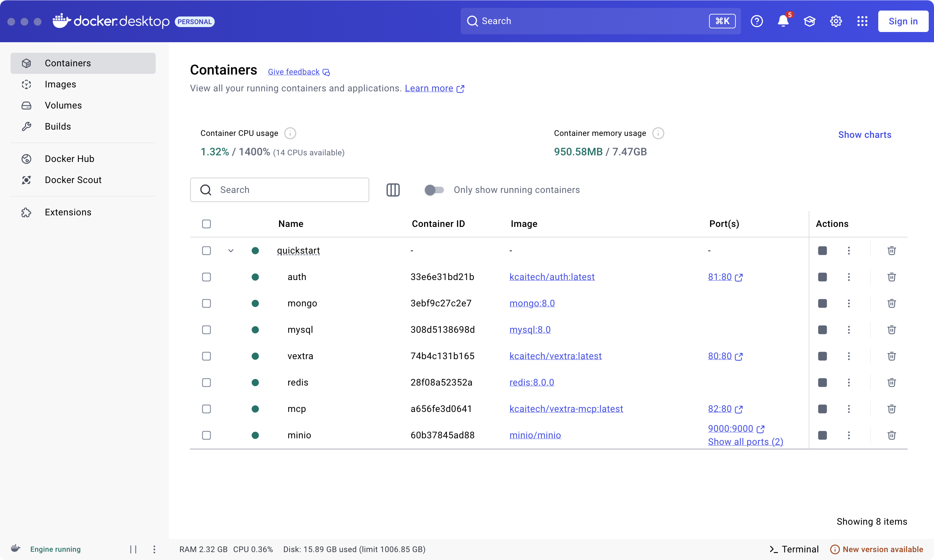Stop the mysql container
The height and width of the screenshot is (560, 934).
point(822,330)
